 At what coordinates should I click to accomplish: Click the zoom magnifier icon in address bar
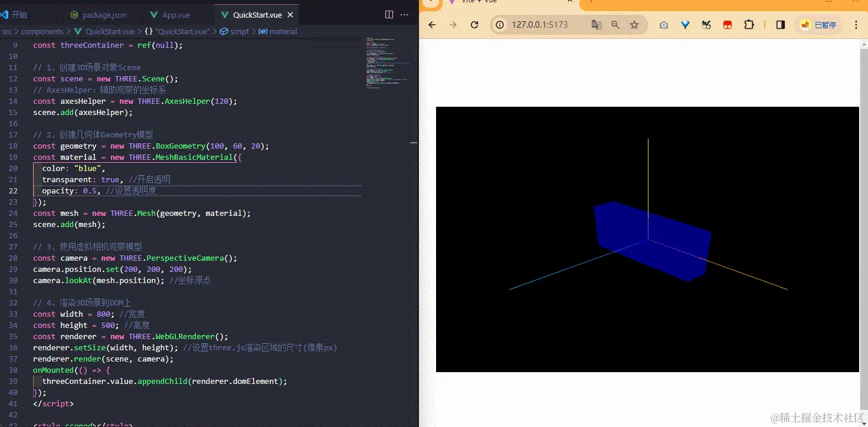click(x=615, y=25)
